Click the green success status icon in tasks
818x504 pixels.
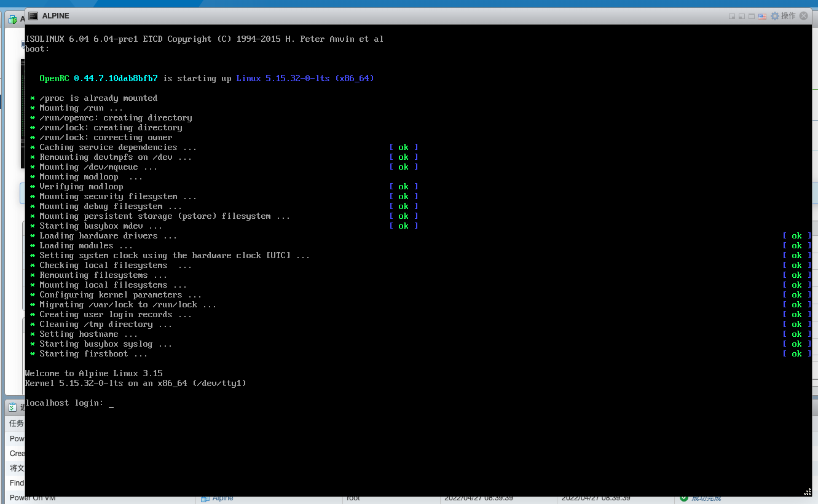coord(684,498)
